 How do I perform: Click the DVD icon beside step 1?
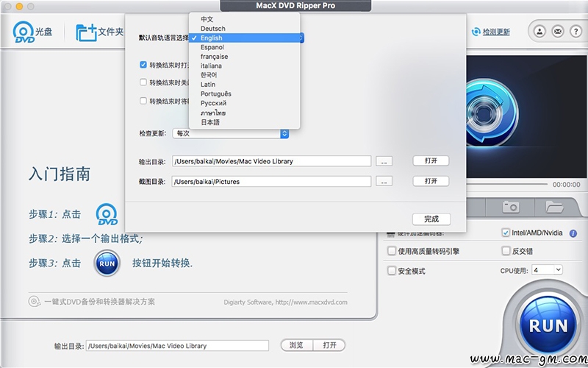[x=107, y=214]
